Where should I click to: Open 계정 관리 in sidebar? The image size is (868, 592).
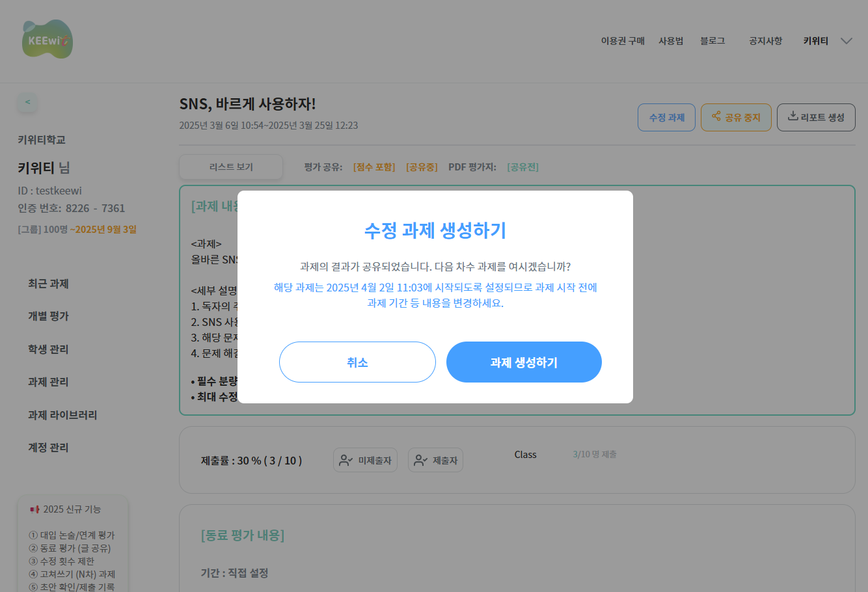coord(48,448)
